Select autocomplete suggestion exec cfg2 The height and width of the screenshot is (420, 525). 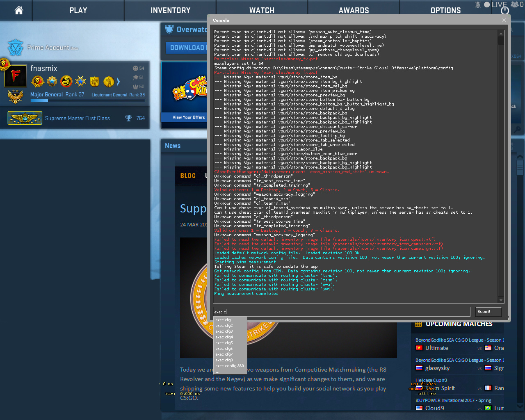[x=230, y=326]
